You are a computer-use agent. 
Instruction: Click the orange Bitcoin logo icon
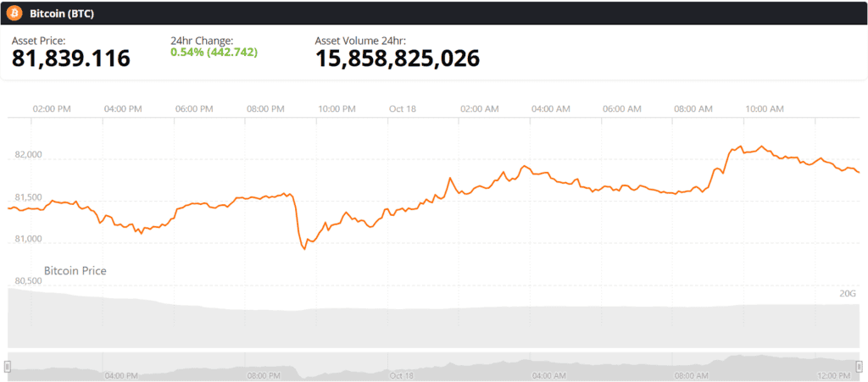coord(14,14)
